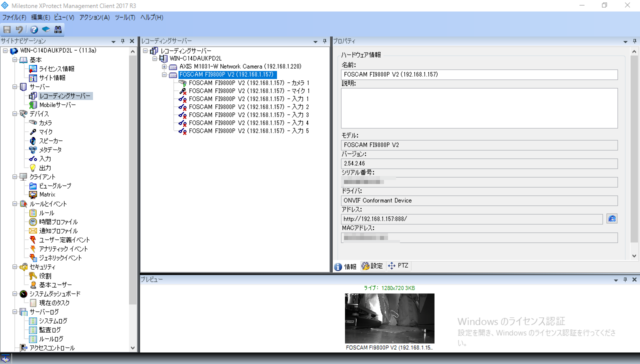The width and height of the screenshot is (640, 364).
Task: Select the カメラ device icon
Action: pos(33,122)
